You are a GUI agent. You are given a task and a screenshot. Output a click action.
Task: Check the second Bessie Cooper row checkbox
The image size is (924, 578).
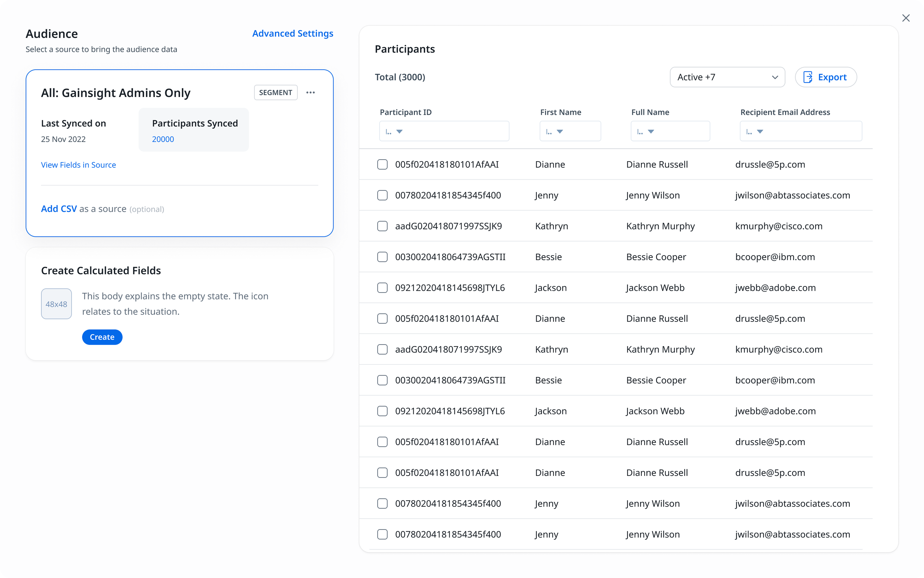tap(382, 380)
